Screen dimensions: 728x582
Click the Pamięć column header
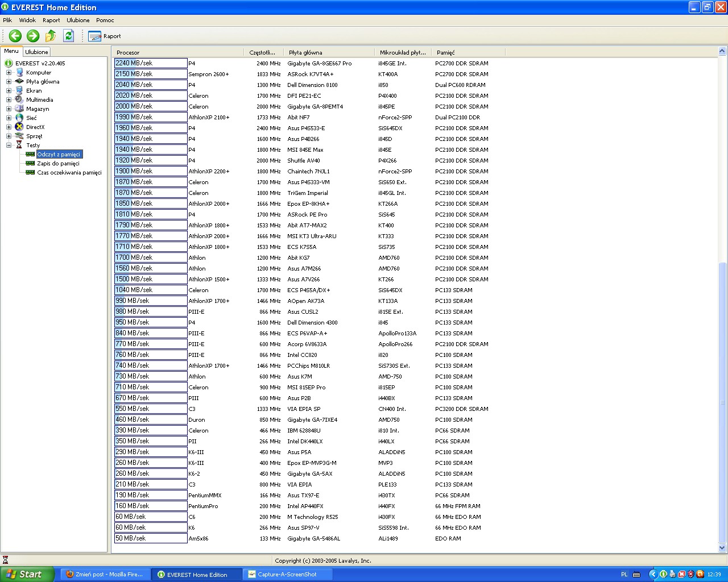click(x=468, y=52)
